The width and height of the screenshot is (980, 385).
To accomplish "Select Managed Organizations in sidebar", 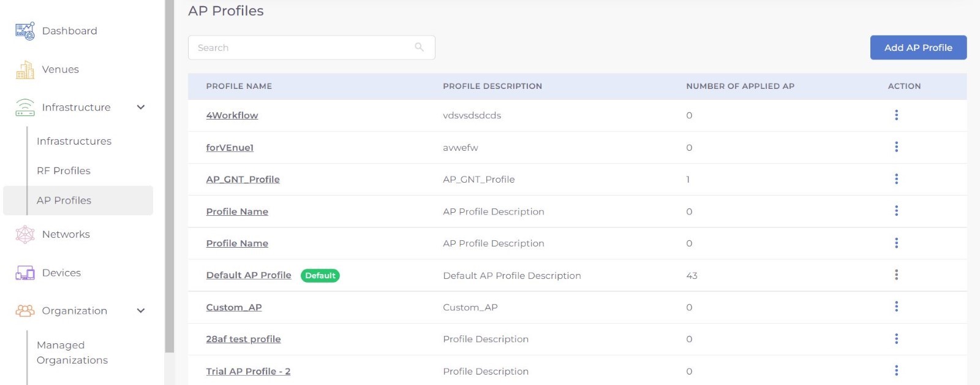I will (72, 353).
